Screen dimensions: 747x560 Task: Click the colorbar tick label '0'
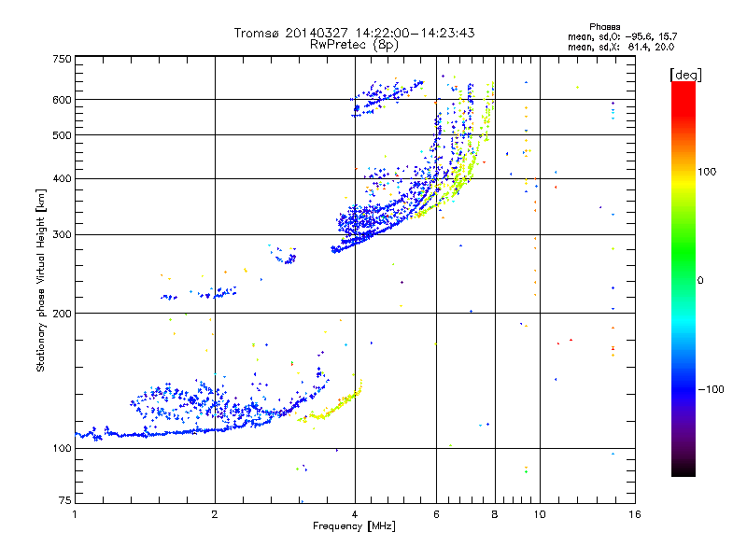coord(700,281)
